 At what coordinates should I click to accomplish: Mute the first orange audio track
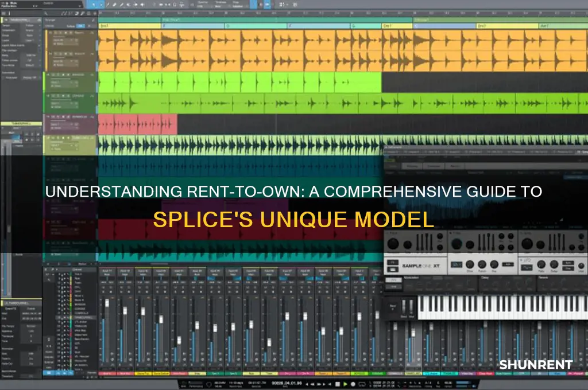(x=56, y=33)
